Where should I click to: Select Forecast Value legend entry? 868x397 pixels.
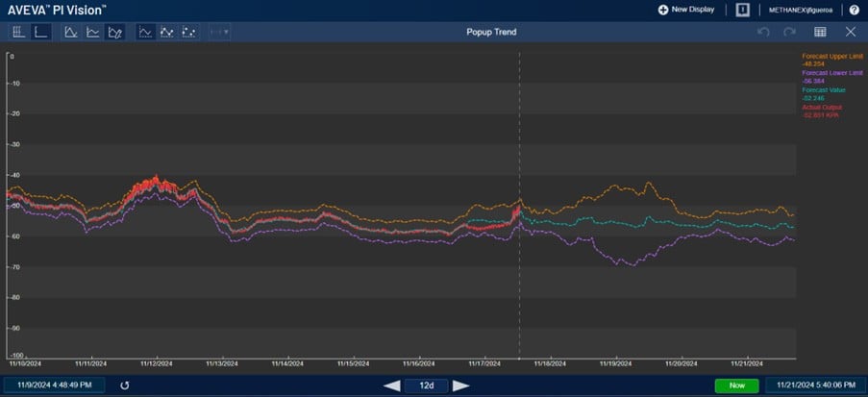pos(822,89)
